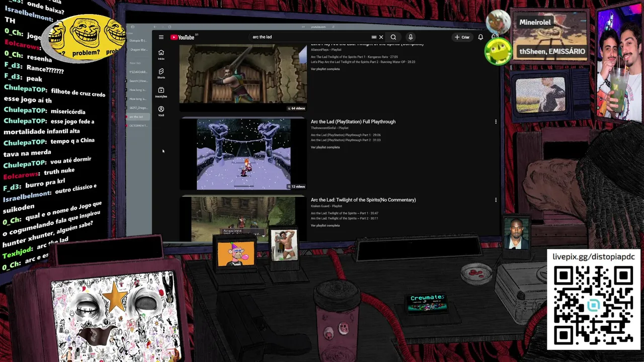Open 'Part 2 - Running Water OP' video entry
This screenshot has height=362, width=644.
[x=363, y=62]
